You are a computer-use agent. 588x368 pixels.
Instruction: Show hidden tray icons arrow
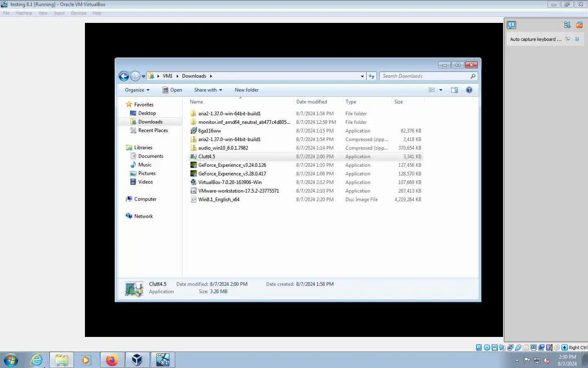(x=517, y=360)
